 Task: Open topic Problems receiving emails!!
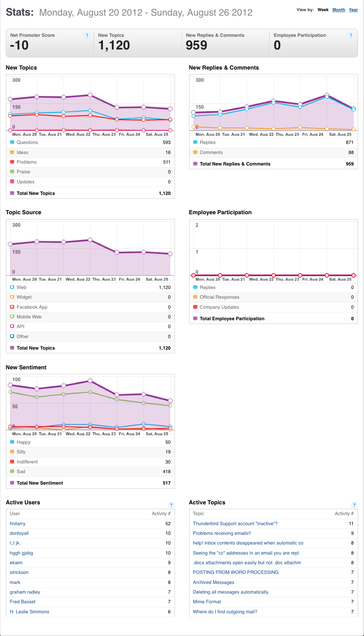222,533
